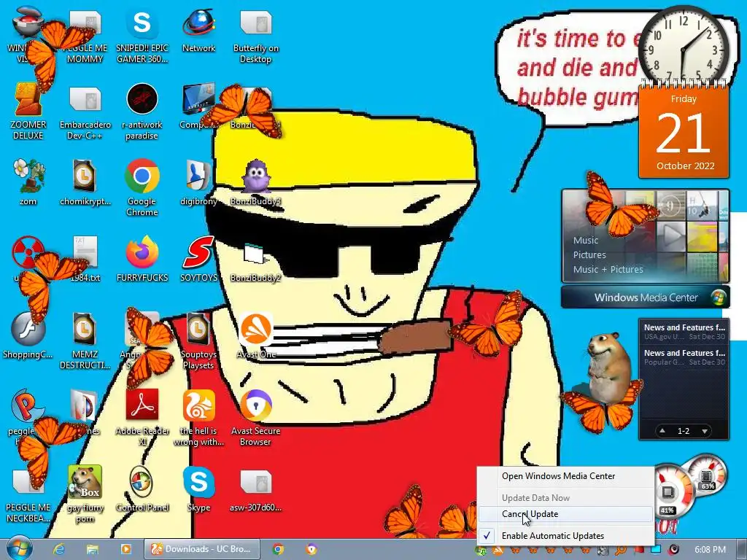
Task: Open Music + Pictures in gadget
Action: [x=608, y=269]
